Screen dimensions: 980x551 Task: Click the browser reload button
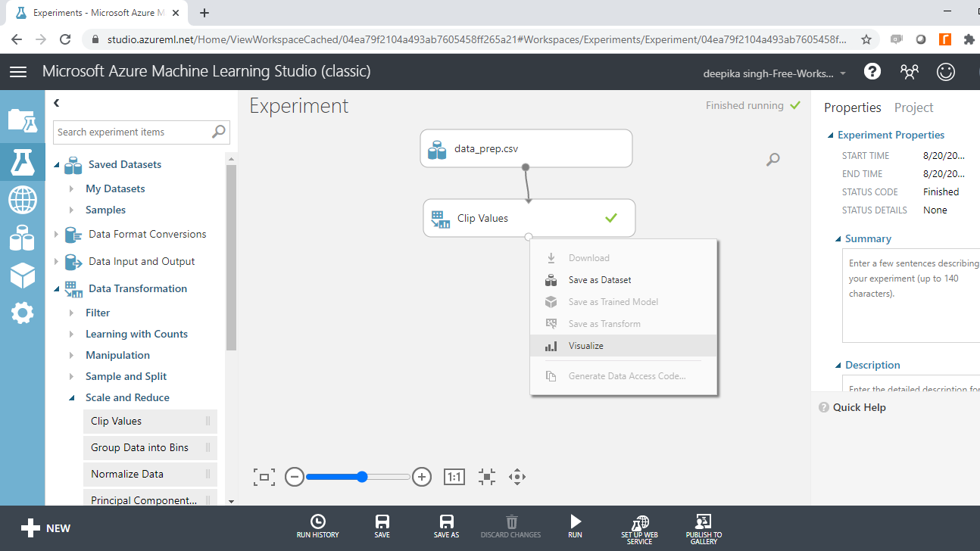65,39
